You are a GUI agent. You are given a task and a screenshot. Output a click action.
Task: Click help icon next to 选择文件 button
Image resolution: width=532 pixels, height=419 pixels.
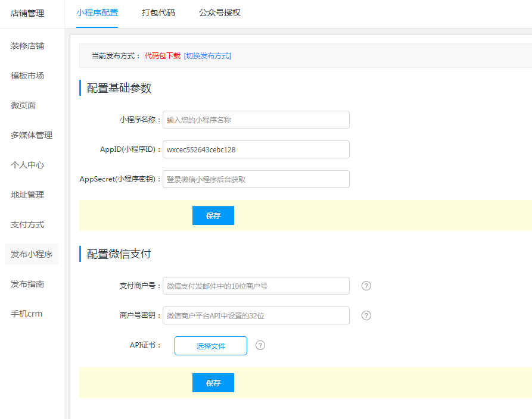point(260,345)
